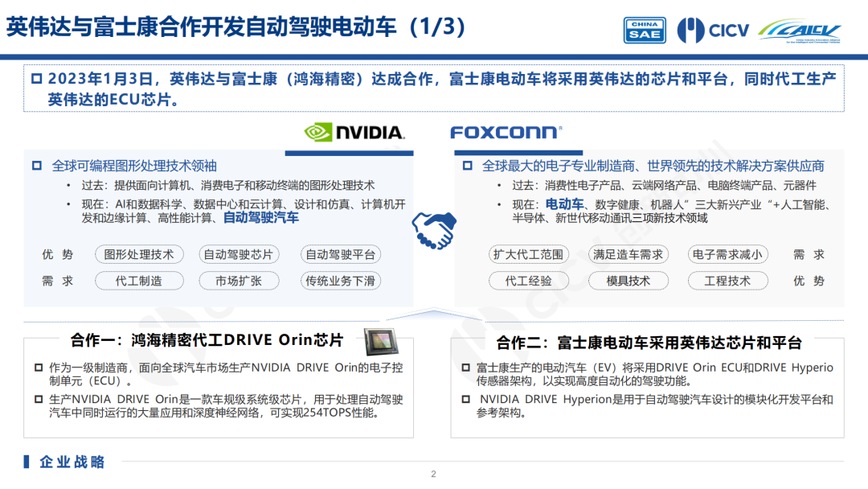Click the 扩大代工范围 pill label

[x=528, y=255]
